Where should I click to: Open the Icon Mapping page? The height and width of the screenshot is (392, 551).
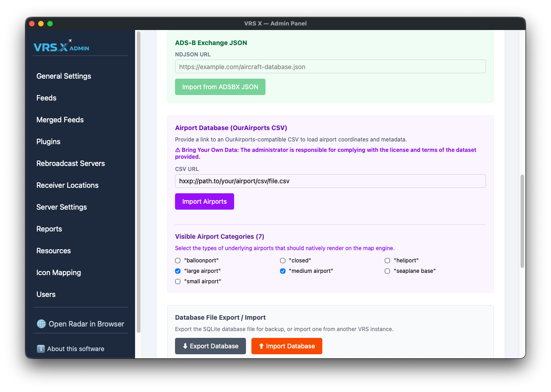pyautogui.click(x=59, y=272)
